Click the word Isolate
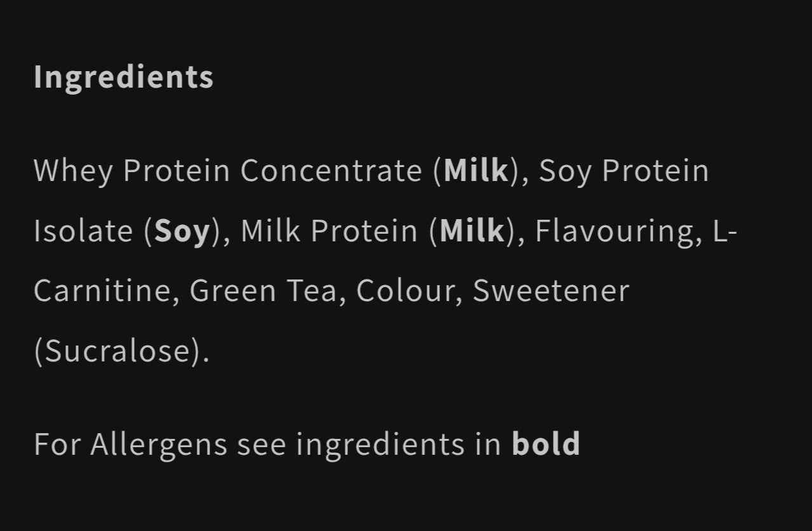 [x=83, y=231]
